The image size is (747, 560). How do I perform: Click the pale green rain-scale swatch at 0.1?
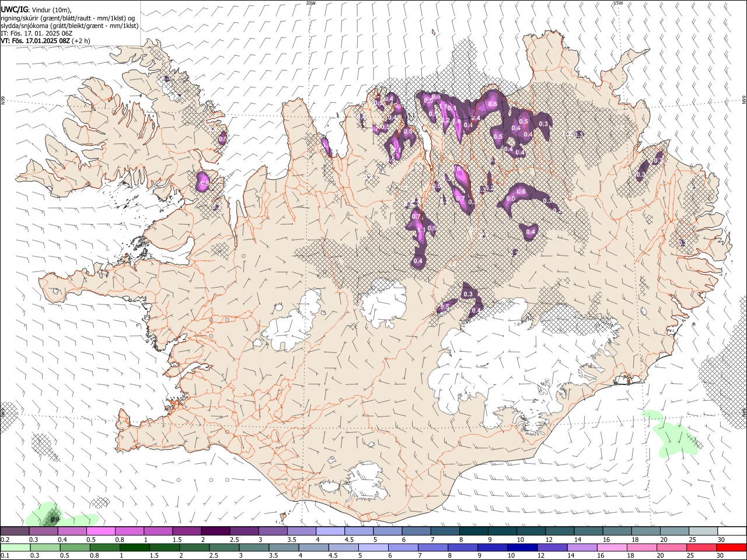pyautogui.click(x=15, y=548)
